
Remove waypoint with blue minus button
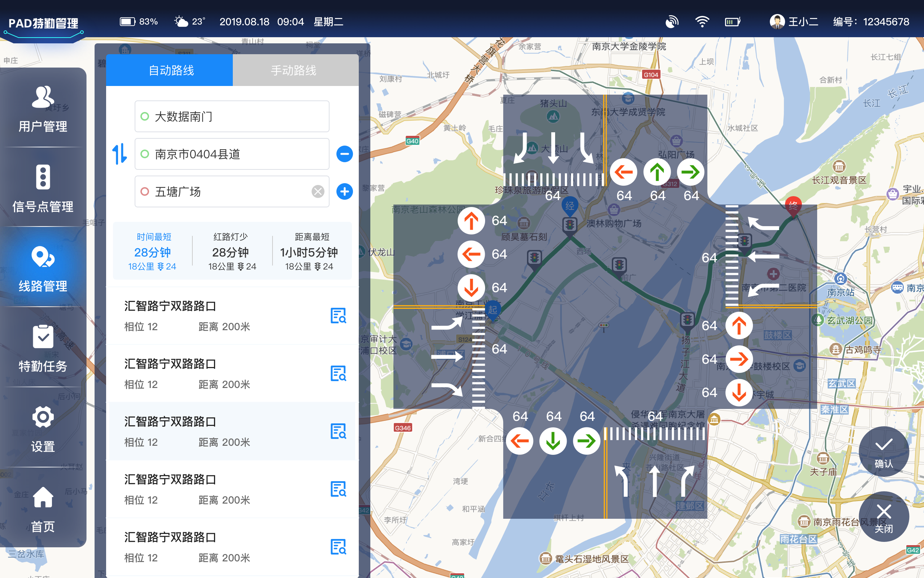point(344,154)
